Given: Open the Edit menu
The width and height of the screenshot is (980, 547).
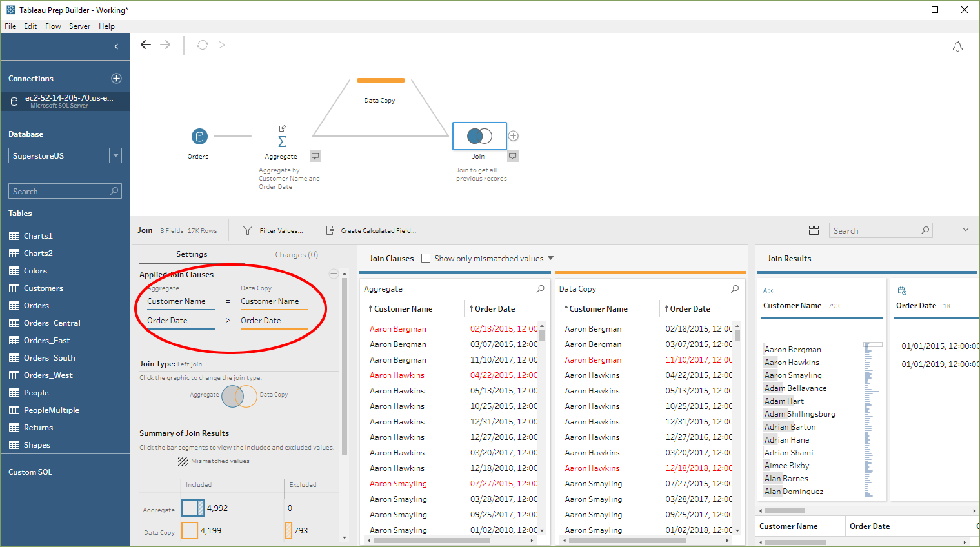Looking at the screenshot, I should pyautogui.click(x=30, y=26).
